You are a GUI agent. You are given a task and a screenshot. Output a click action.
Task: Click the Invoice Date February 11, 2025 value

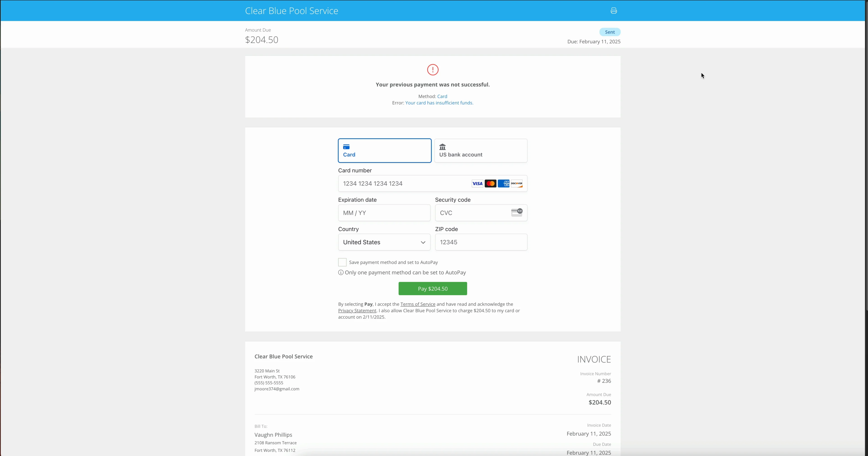tap(589, 434)
